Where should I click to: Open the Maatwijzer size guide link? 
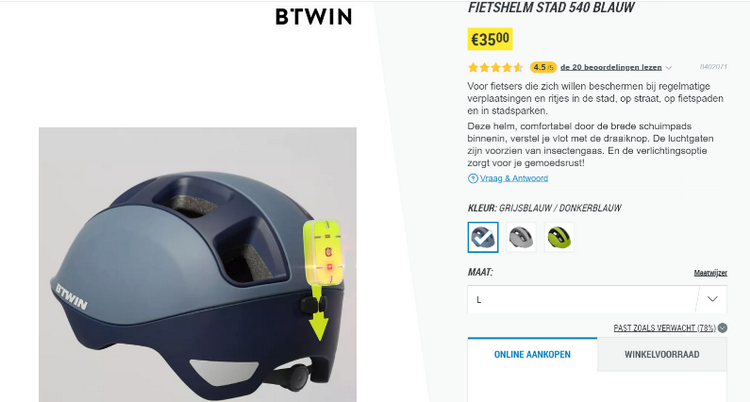coord(710,273)
